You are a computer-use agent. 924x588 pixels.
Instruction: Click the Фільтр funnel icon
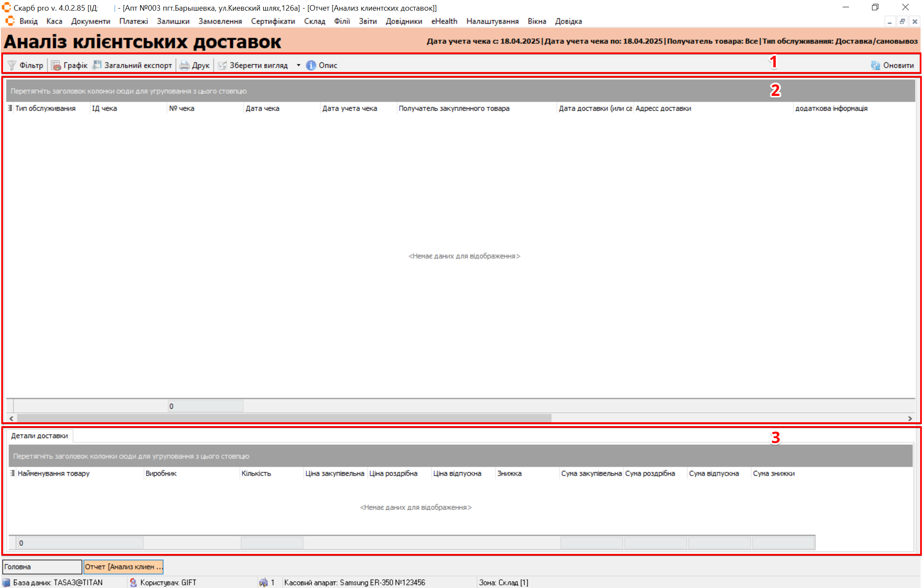pyautogui.click(x=12, y=65)
